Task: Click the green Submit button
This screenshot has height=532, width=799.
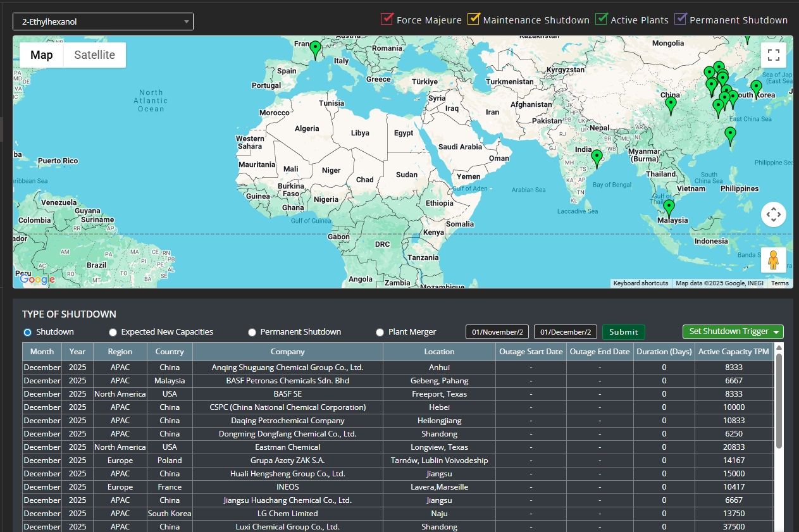Action: click(x=624, y=332)
